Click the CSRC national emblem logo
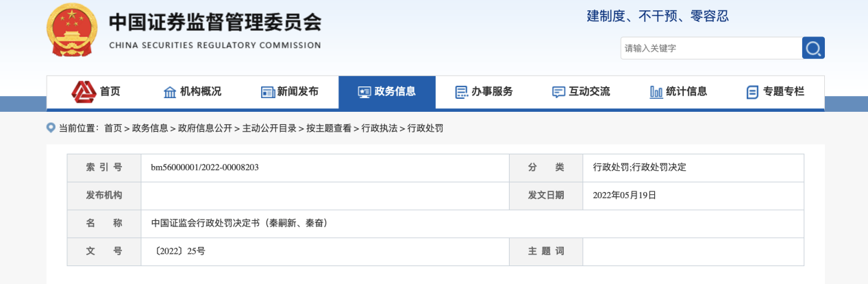 coord(72,31)
